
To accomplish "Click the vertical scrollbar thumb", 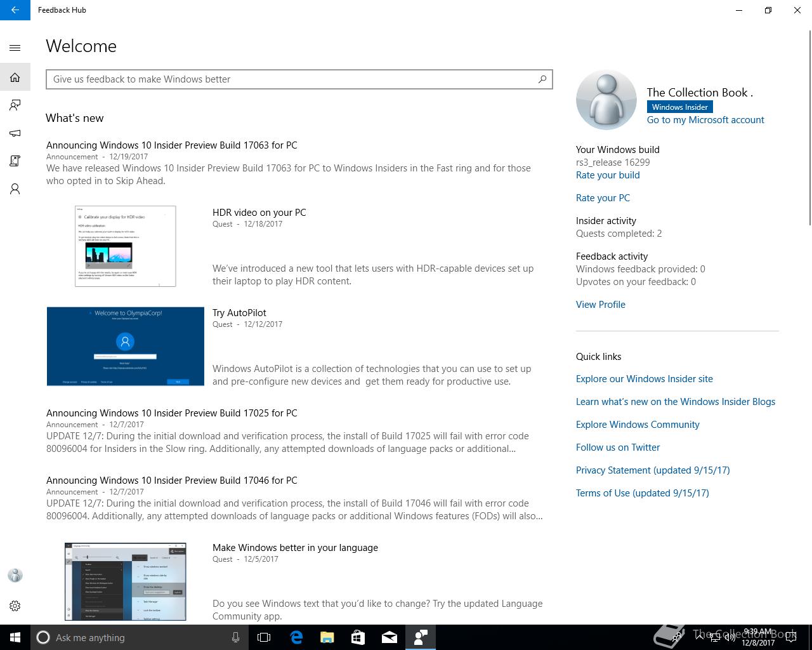I will 809,127.
